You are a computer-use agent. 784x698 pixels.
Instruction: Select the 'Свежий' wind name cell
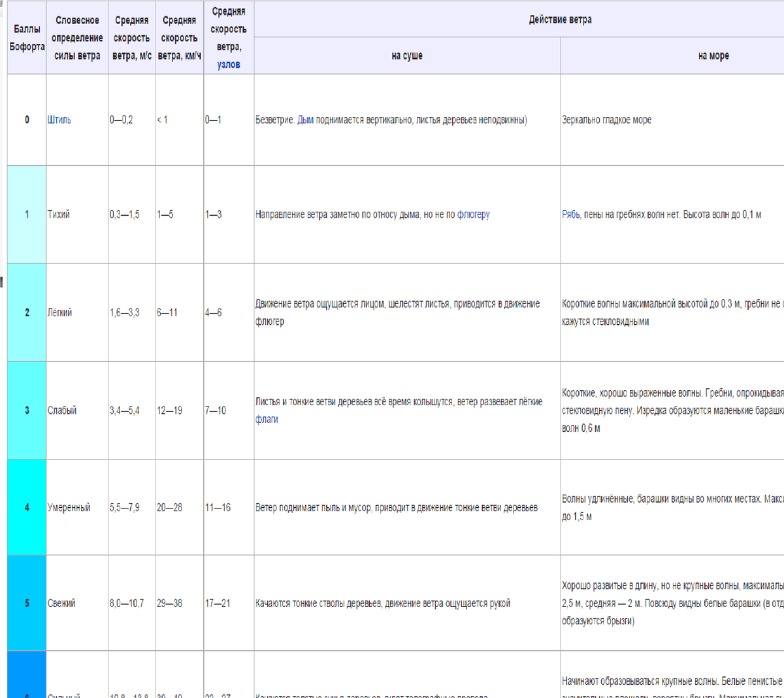[x=77, y=603]
